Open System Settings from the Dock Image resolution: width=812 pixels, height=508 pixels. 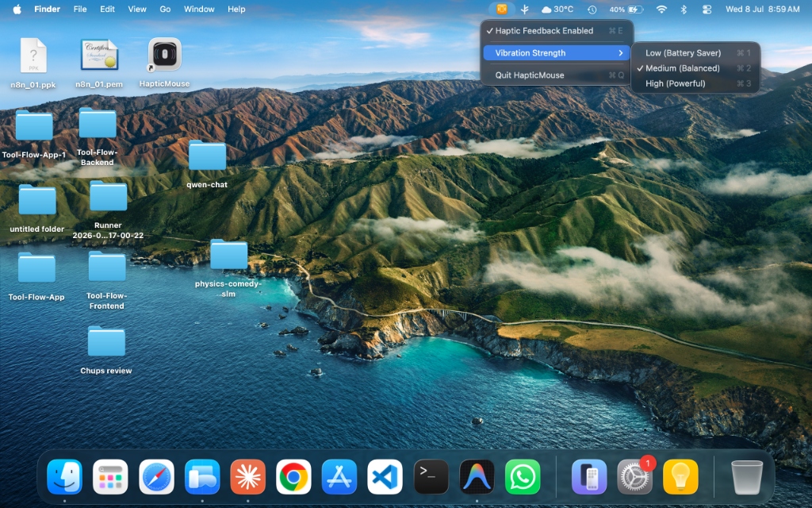click(x=634, y=476)
